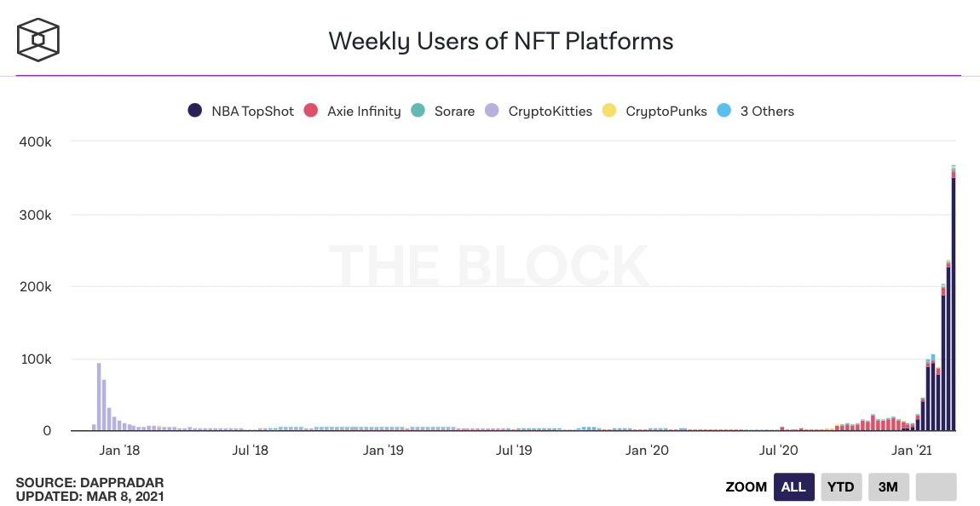Toggle NBA TopShot series legend dot
Viewport: 980px width, 506px height.
[x=194, y=111]
